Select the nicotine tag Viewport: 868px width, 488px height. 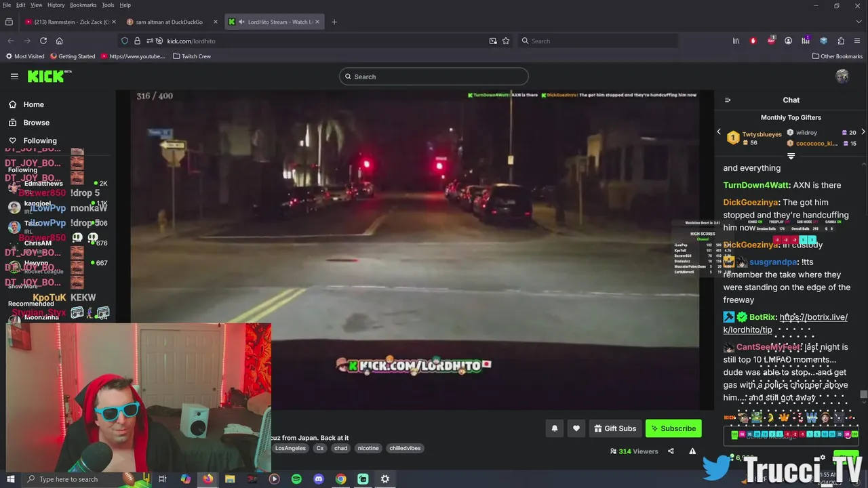click(368, 448)
